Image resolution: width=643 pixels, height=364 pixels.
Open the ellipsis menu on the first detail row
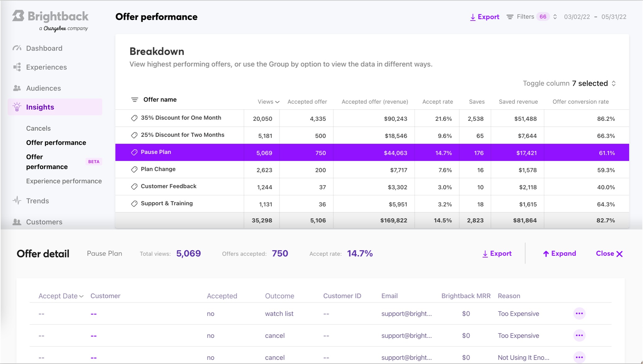tap(579, 313)
